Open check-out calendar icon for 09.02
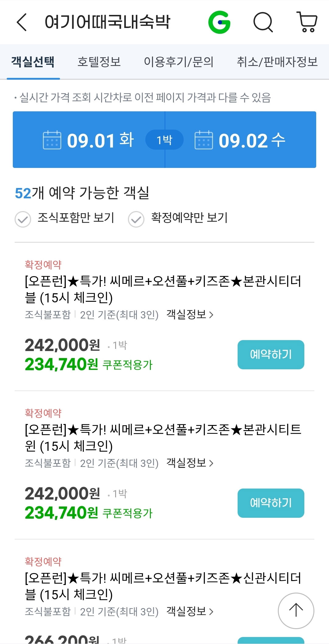This screenshot has height=644, width=329. tap(204, 140)
